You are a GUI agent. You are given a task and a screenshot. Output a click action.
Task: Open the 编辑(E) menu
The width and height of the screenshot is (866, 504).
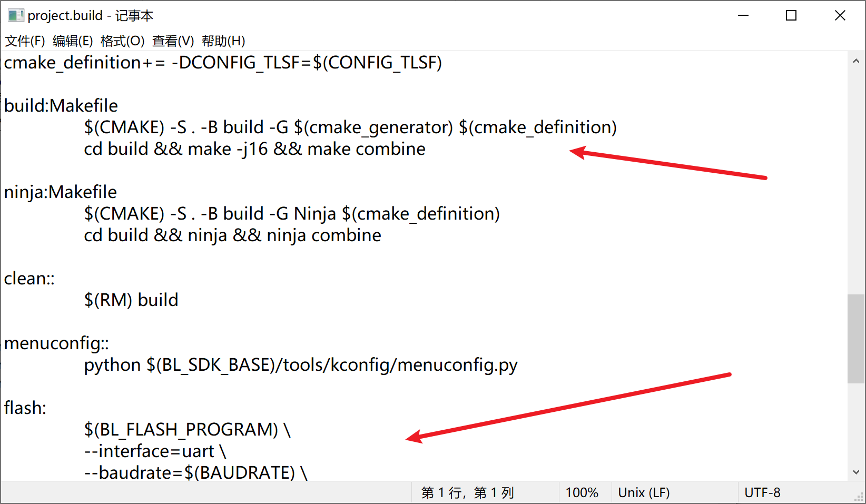73,41
